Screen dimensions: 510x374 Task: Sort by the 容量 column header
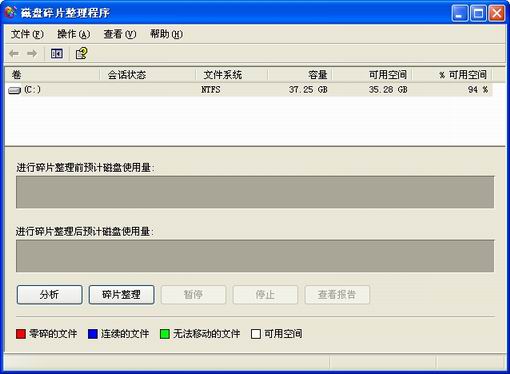pyautogui.click(x=299, y=75)
